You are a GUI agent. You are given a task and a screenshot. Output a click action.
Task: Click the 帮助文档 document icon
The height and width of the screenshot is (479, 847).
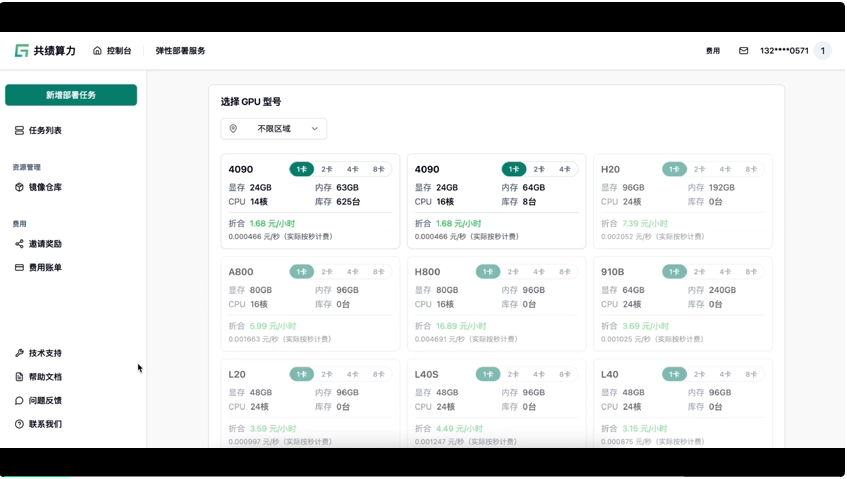coord(19,377)
